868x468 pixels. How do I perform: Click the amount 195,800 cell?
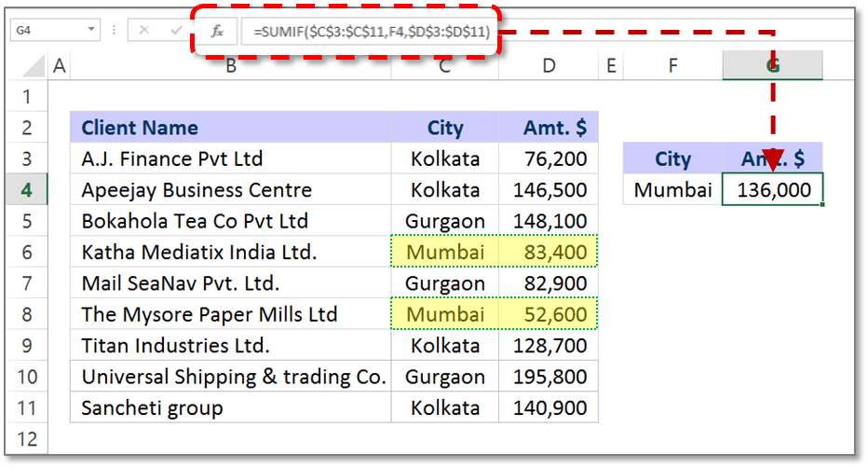coord(549,377)
